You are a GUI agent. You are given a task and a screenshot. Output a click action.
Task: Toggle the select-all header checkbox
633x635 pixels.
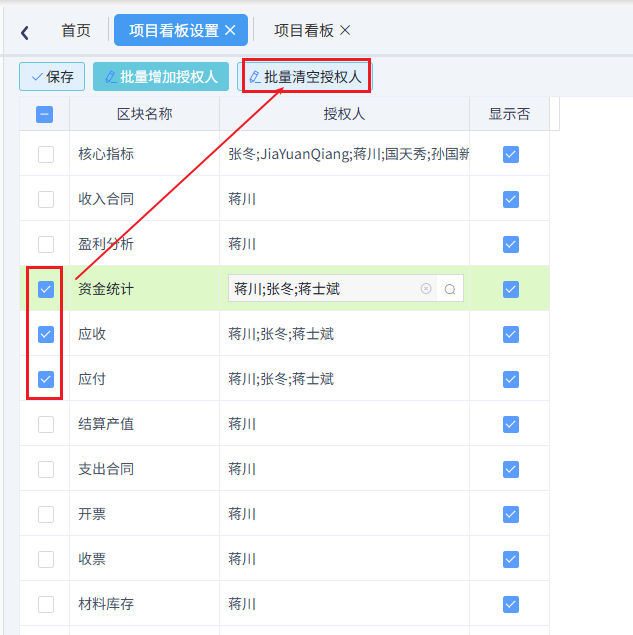[45, 114]
